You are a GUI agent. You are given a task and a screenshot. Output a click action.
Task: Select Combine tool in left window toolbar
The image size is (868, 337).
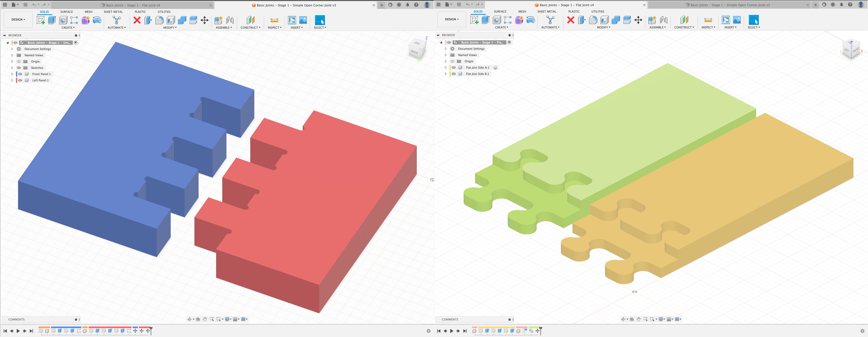click(182, 20)
